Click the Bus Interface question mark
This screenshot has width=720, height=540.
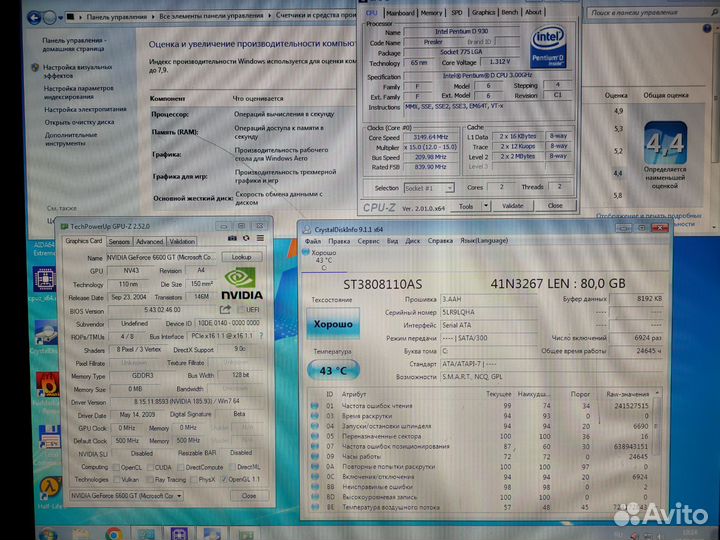click(x=261, y=336)
